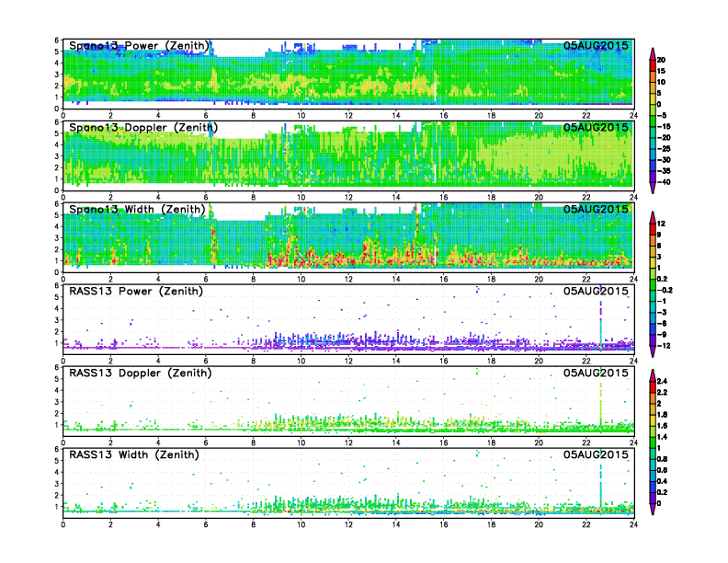Image resolution: width=728 pixels, height=563 pixels.
Task: Click the '15' label on top colorbar
Action: (661, 71)
